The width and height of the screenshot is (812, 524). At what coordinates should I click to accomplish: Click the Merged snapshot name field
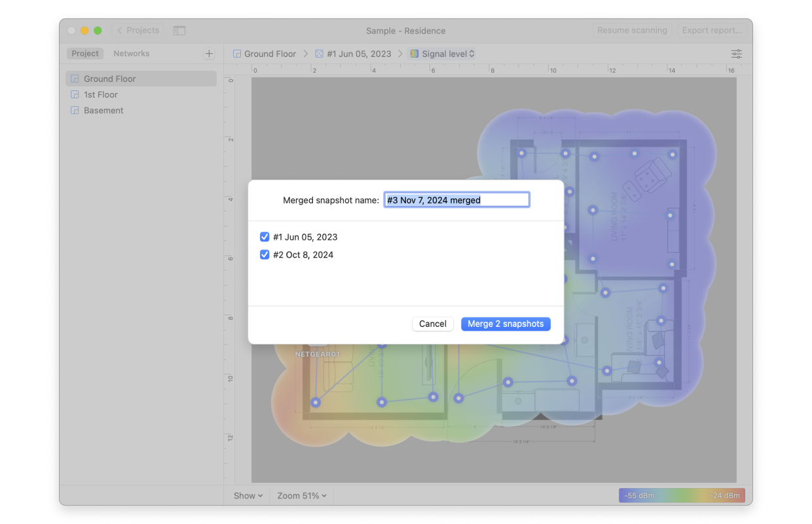[456, 200]
